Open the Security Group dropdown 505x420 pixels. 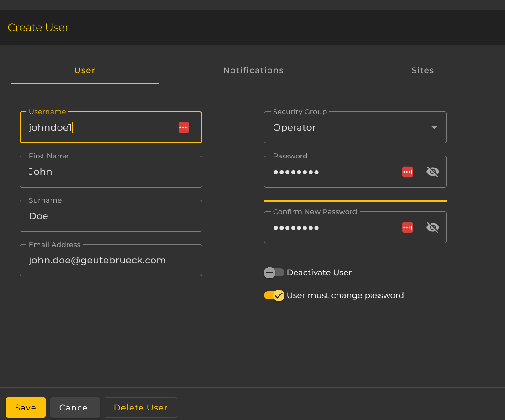(355, 128)
